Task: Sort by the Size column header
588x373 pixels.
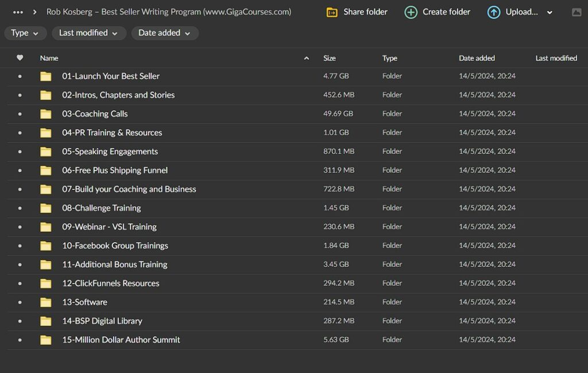Action: pyautogui.click(x=330, y=58)
